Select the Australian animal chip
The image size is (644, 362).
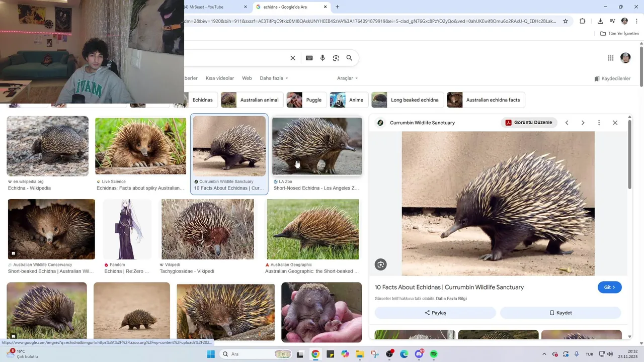click(x=252, y=100)
